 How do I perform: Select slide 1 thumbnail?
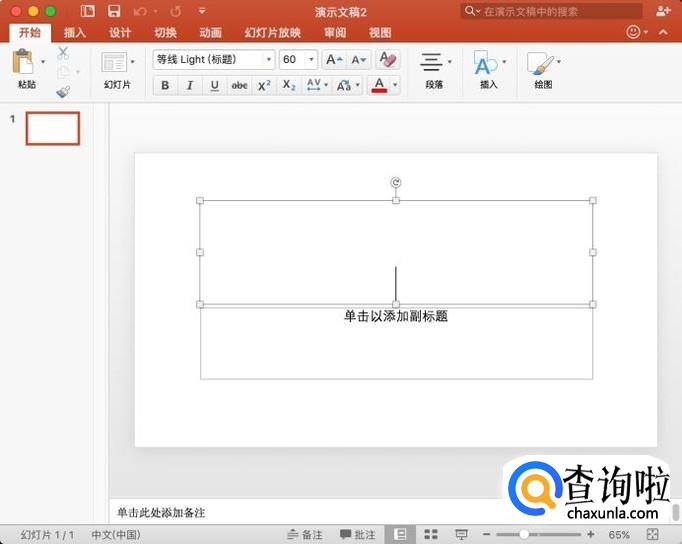click(53, 128)
